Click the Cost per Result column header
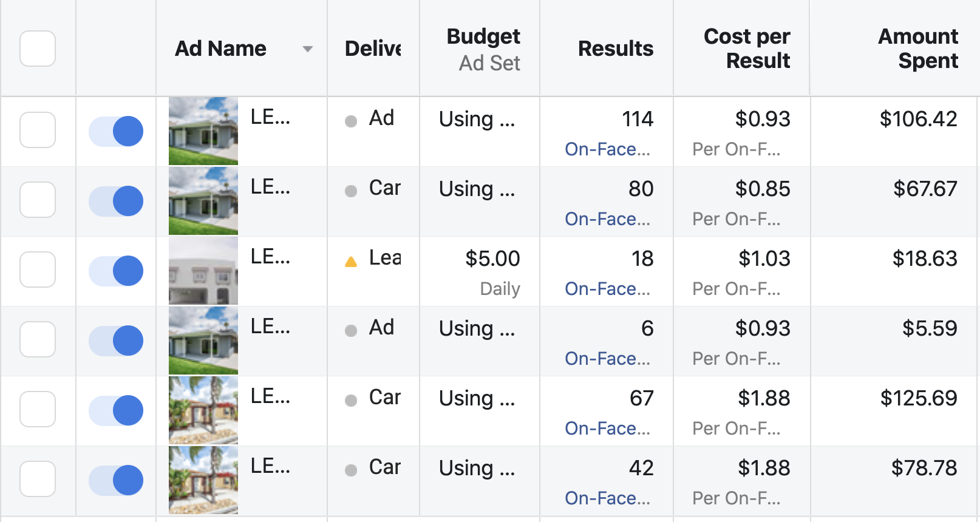Image resolution: width=980 pixels, height=522 pixels. [747, 49]
